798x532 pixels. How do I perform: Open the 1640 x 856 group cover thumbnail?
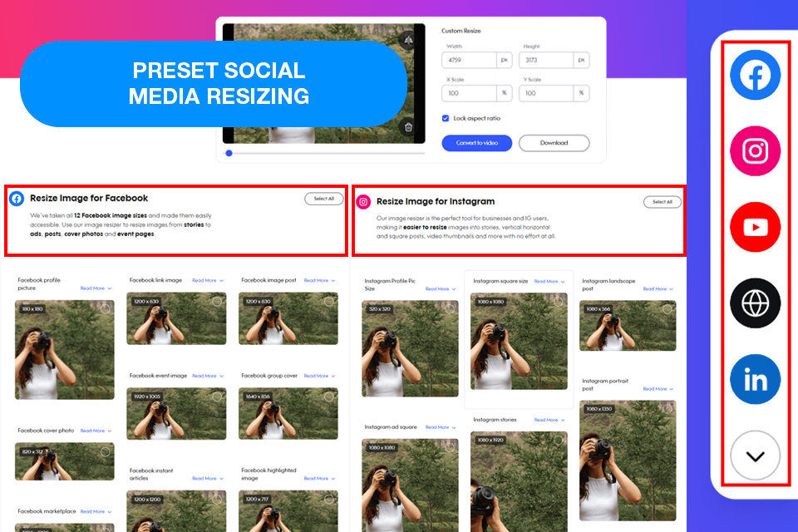288,413
